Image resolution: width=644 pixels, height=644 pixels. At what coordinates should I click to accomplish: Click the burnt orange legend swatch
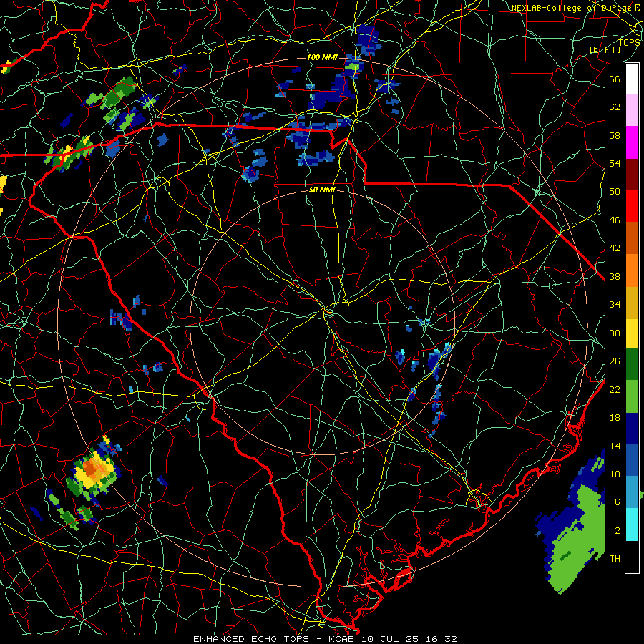(x=632, y=238)
